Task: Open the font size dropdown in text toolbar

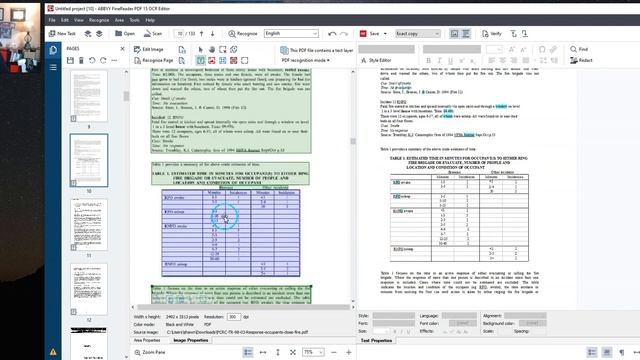Action: click(494, 49)
